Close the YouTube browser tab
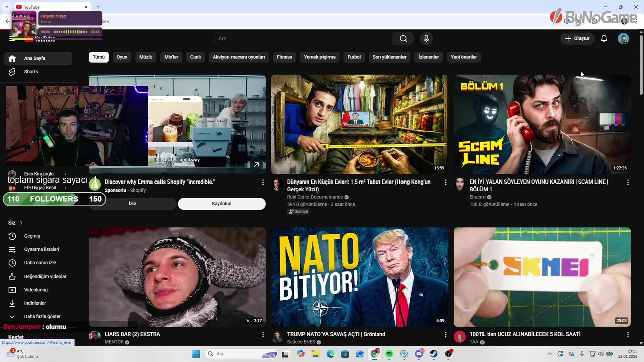This screenshot has height=362, width=644. (86, 7)
